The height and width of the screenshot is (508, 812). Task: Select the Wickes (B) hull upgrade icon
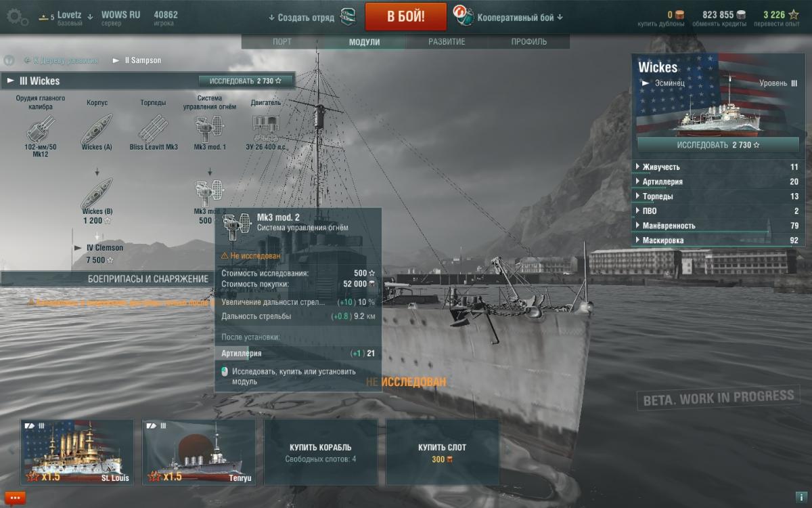(97, 193)
